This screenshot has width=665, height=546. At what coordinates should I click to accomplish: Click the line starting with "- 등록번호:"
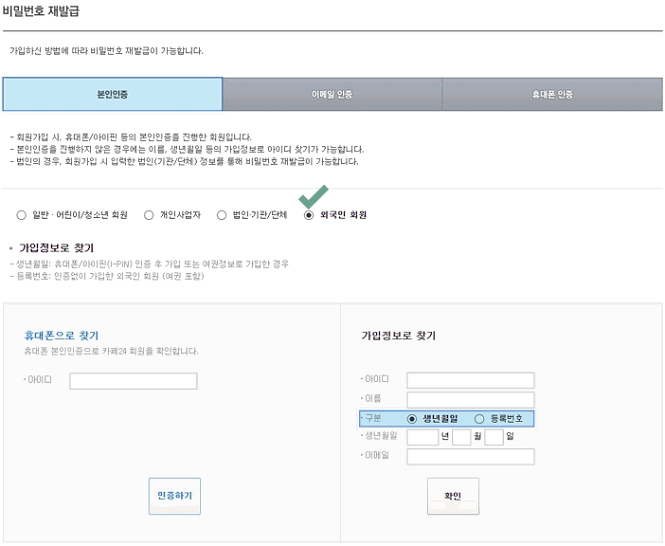coord(107,276)
